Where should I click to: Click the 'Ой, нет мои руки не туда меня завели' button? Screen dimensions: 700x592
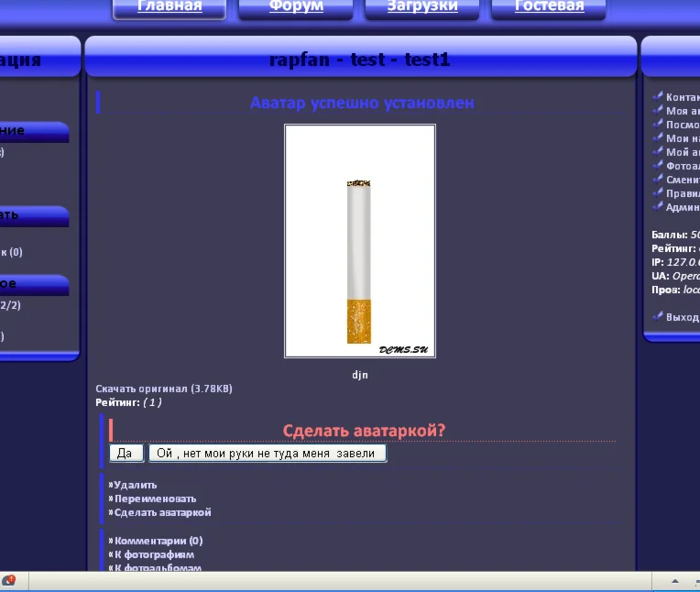click(268, 453)
